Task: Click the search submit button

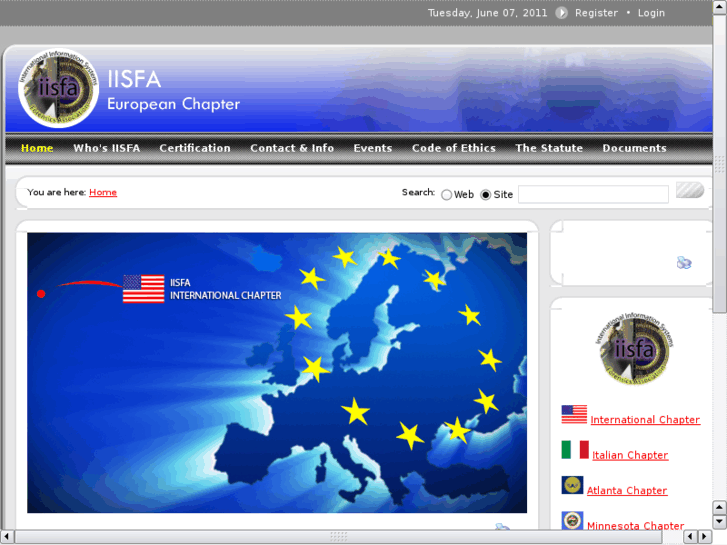Action: coord(689,190)
